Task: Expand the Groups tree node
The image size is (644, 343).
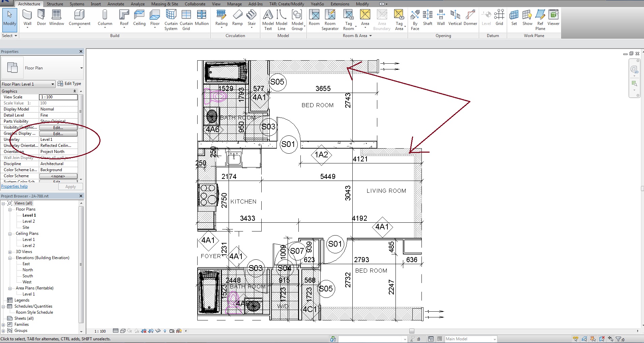Action: coord(3,331)
